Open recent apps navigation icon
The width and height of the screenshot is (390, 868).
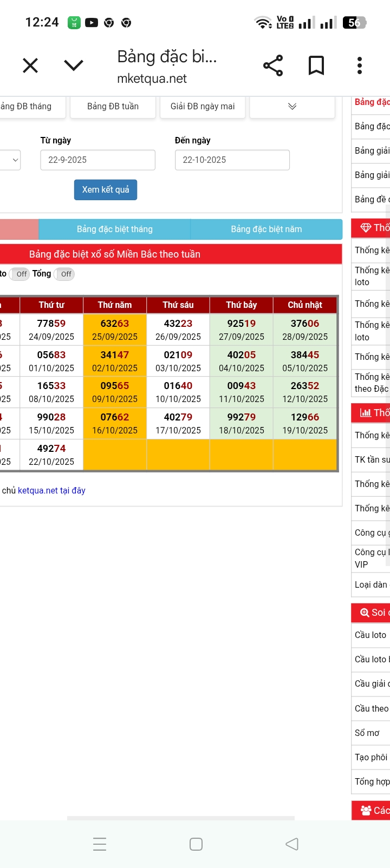pos(100,844)
